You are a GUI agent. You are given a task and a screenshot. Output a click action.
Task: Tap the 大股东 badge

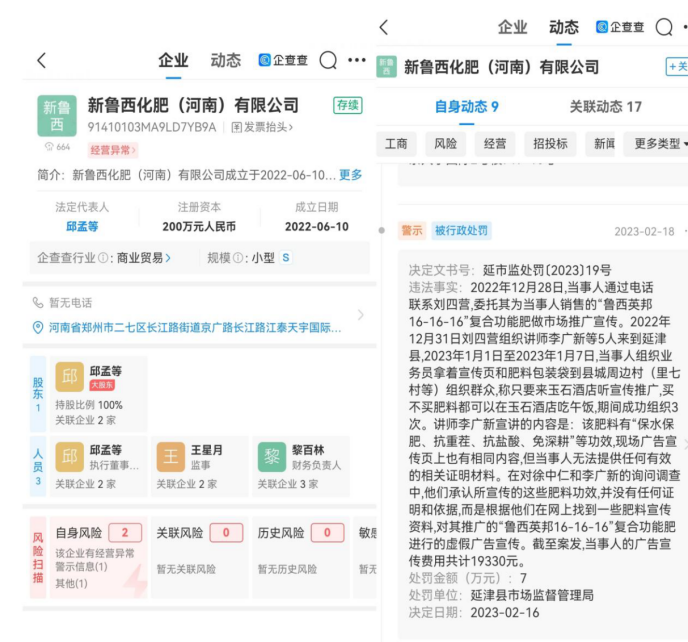(102, 385)
